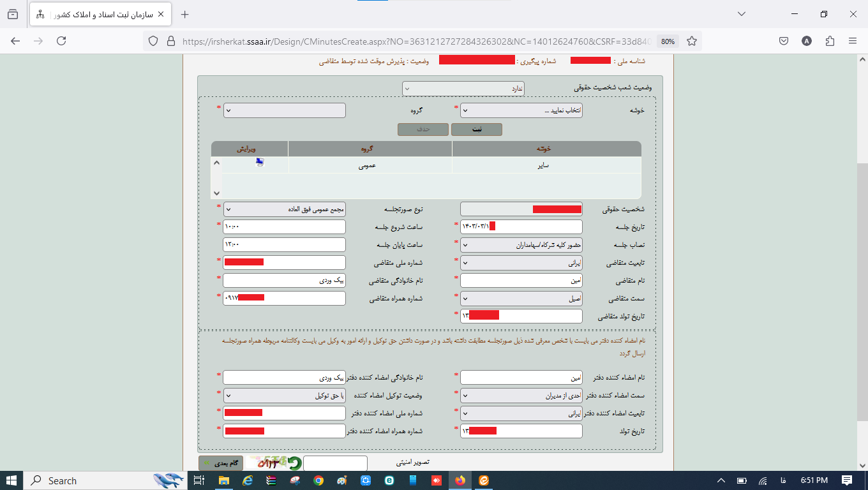Open Windows Start menu
Image resolution: width=868 pixels, height=490 pixels.
tap(11, 480)
